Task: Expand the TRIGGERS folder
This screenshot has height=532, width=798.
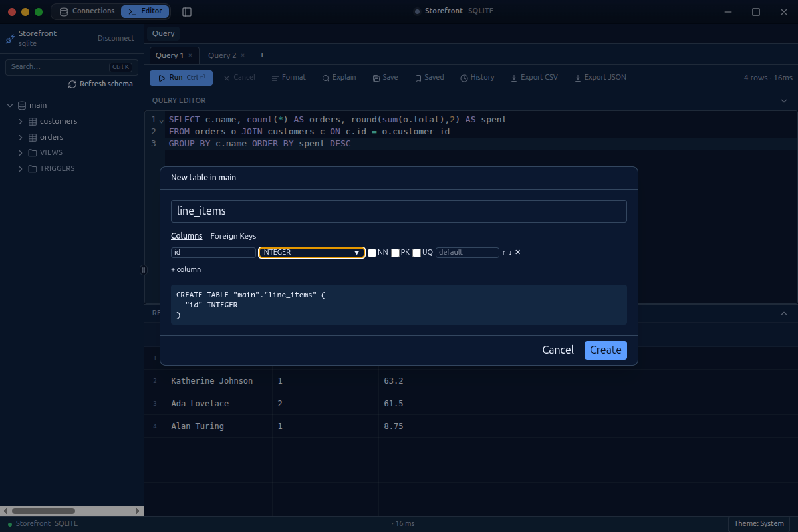Action: (21, 169)
